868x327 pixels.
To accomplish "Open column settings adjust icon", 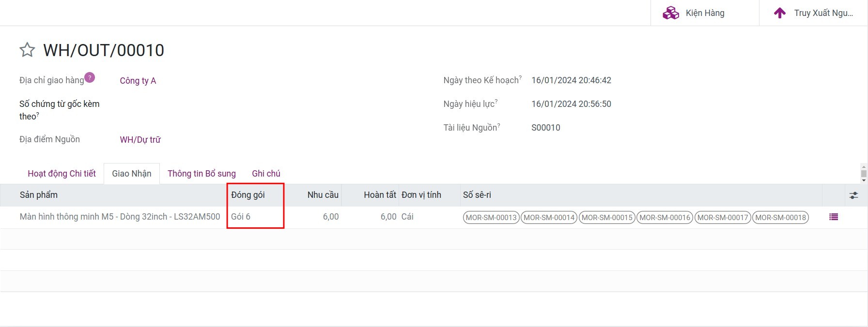I will pyautogui.click(x=853, y=195).
